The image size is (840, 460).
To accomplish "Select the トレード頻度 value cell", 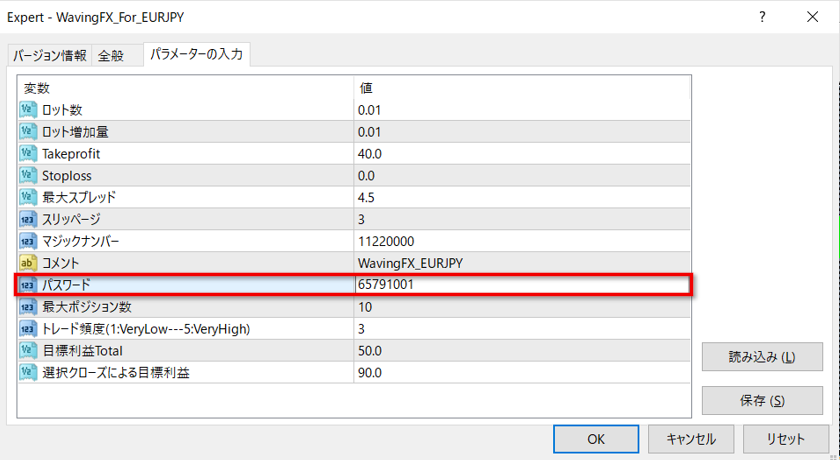I will pos(522,329).
